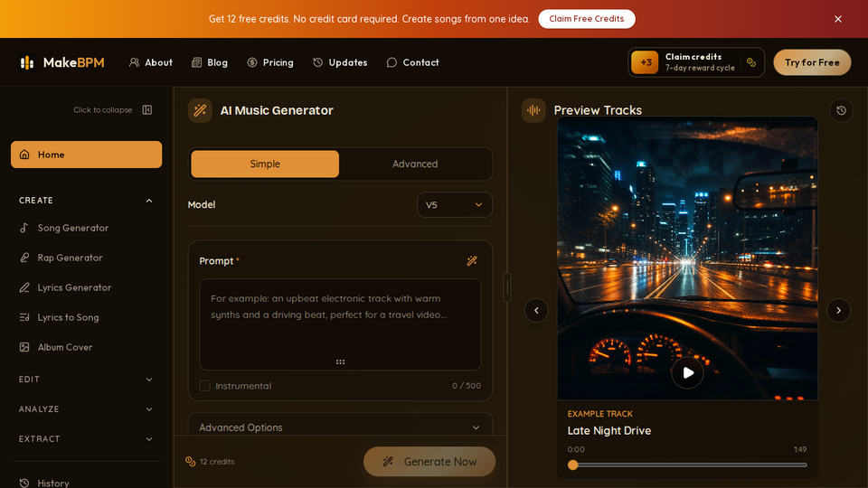Click the MakeBPM logo
This screenshot has height=488, width=868.
pos(61,62)
